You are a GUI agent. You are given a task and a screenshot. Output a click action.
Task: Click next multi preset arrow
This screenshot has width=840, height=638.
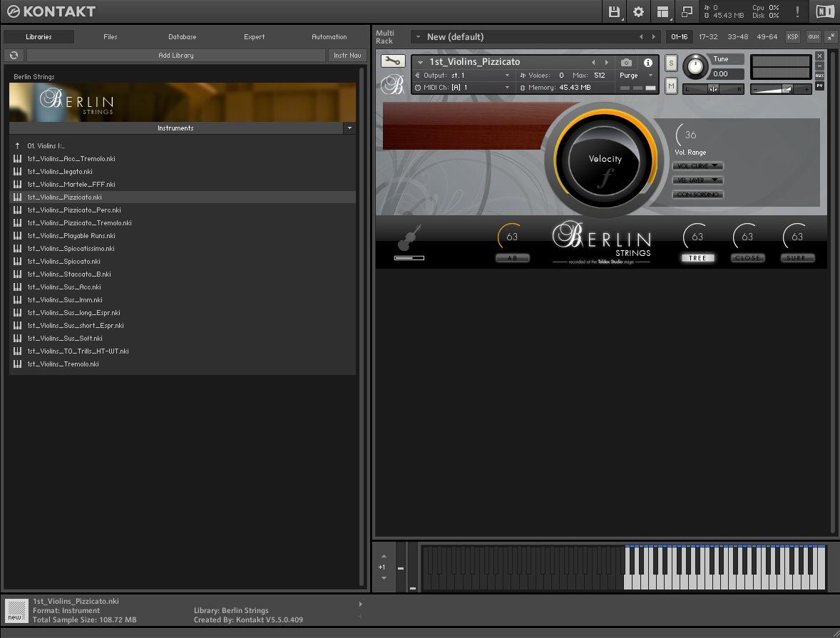[654, 37]
